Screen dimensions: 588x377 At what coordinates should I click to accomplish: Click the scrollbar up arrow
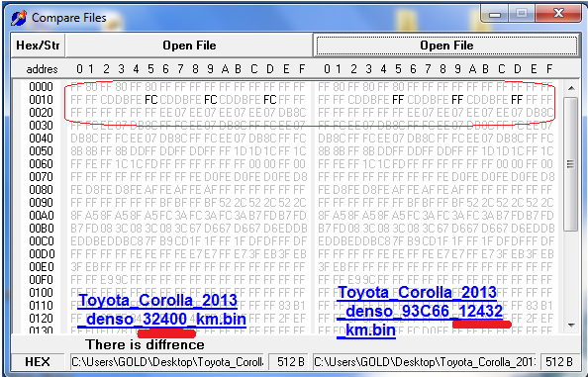(571, 88)
